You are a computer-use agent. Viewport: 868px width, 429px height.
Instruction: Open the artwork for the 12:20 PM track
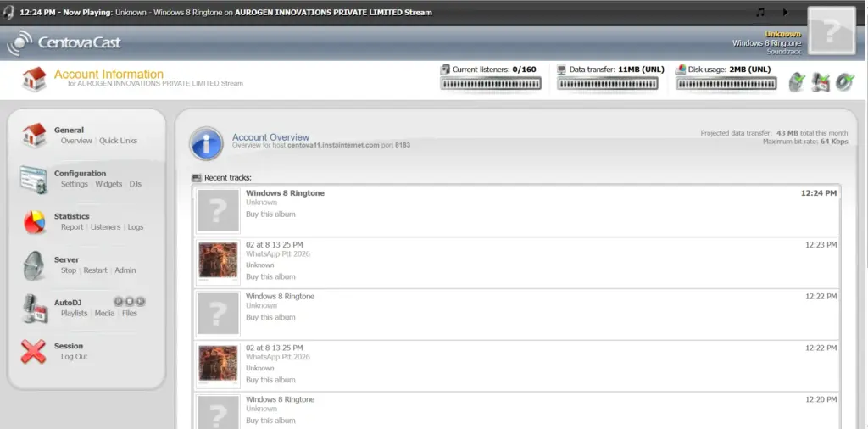(x=218, y=412)
